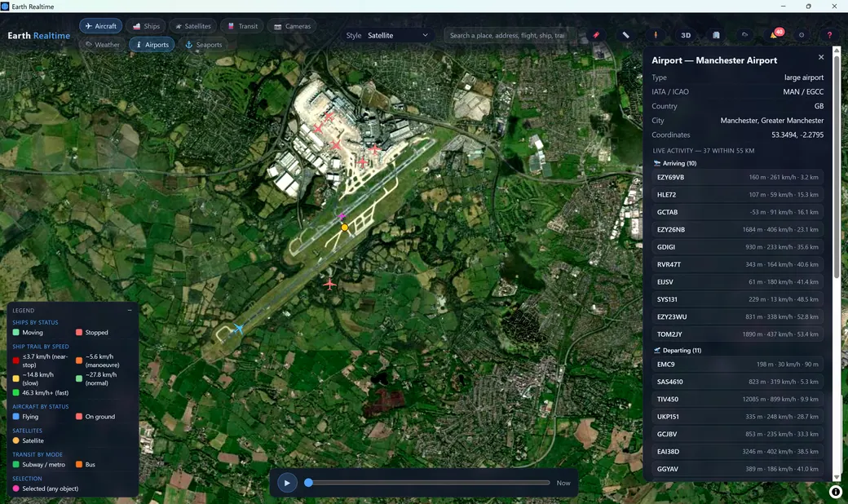Click the locate target icon

[x=802, y=35]
